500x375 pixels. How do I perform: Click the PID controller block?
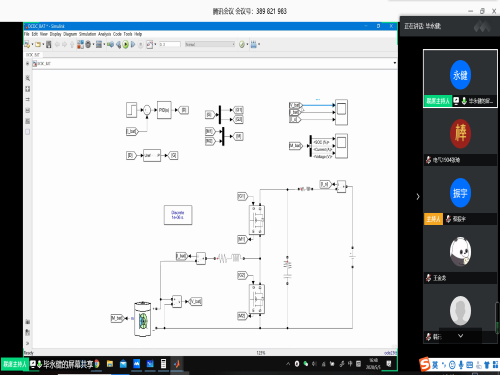point(164,110)
